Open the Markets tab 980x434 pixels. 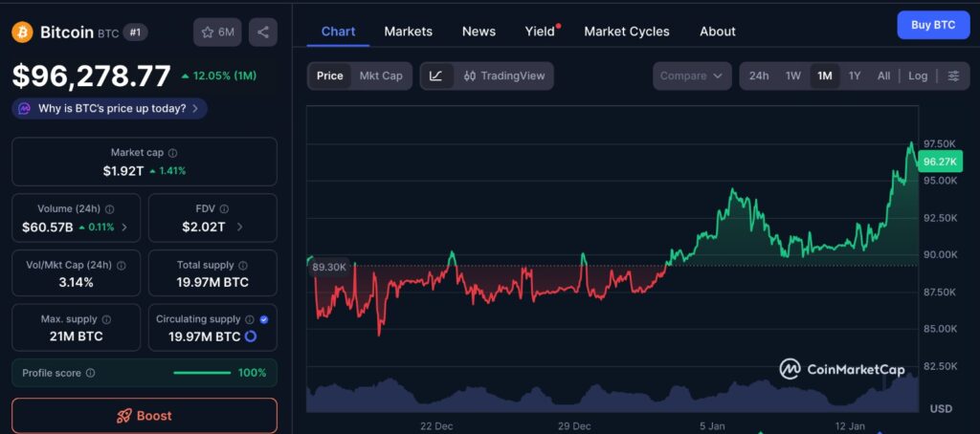point(408,32)
